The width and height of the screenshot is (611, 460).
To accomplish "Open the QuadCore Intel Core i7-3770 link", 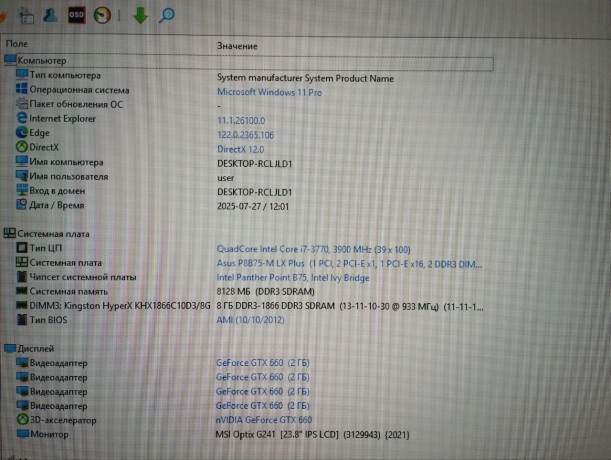I will (x=313, y=249).
